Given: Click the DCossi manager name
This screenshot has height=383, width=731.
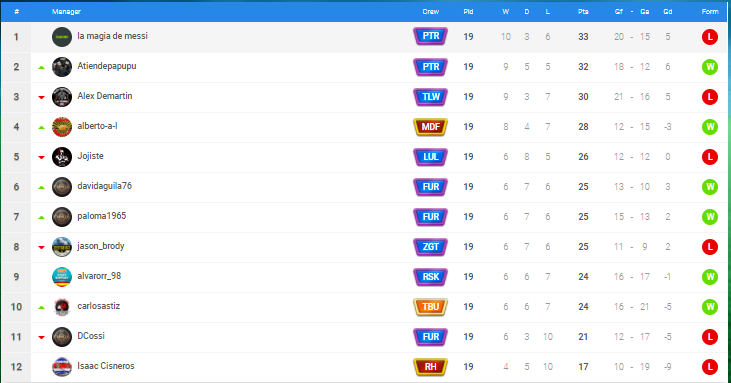Looking at the screenshot, I should [x=91, y=336].
